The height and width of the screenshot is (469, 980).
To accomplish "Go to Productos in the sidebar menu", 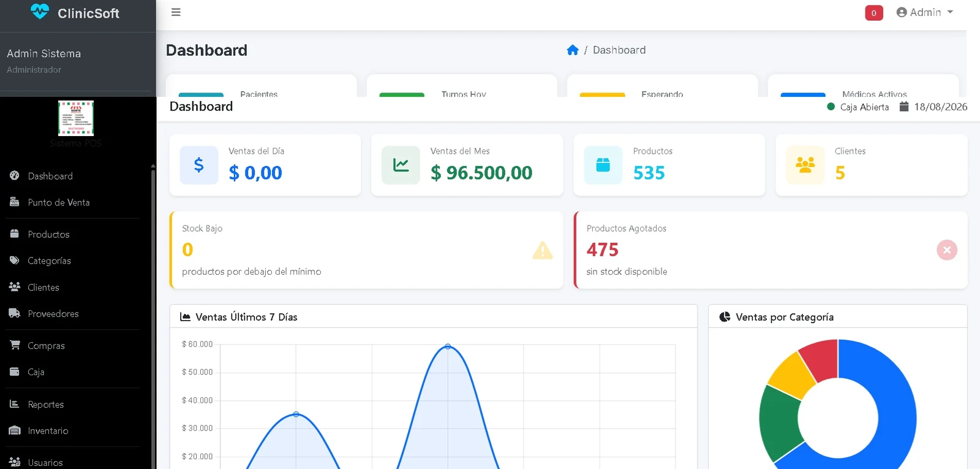I will pyautogui.click(x=48, y=234).
